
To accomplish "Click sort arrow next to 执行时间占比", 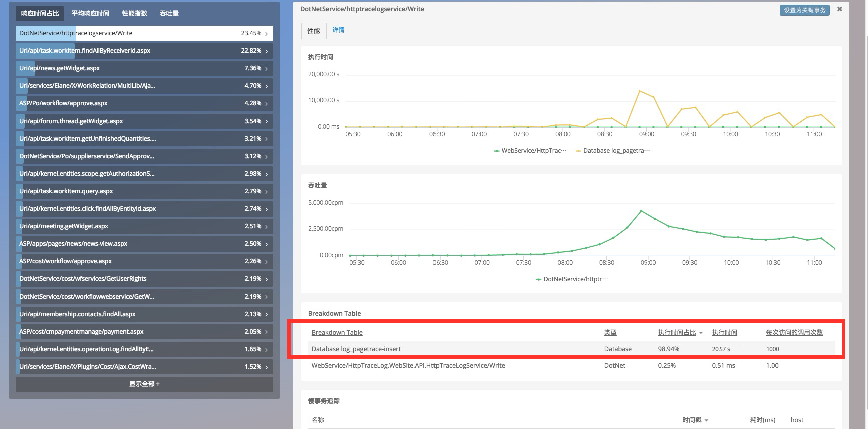I will pyautogui.click(x=701, y=333).
